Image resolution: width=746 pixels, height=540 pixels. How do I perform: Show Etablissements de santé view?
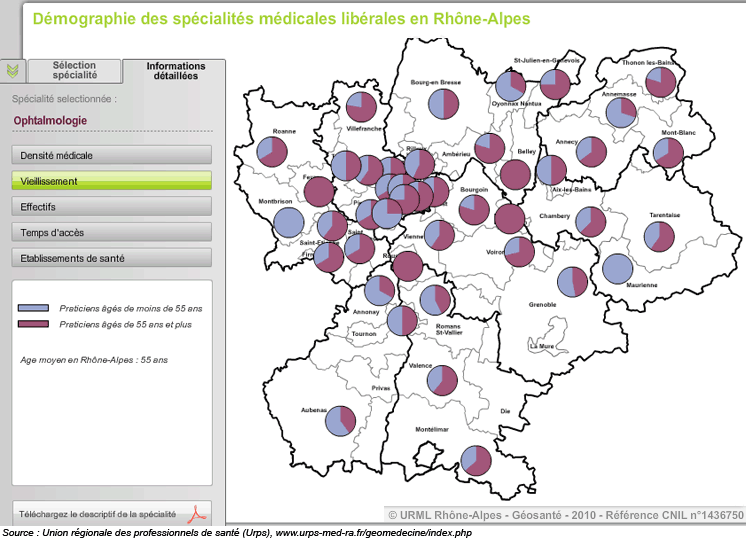pyautogui.click(x=112, y=258)
